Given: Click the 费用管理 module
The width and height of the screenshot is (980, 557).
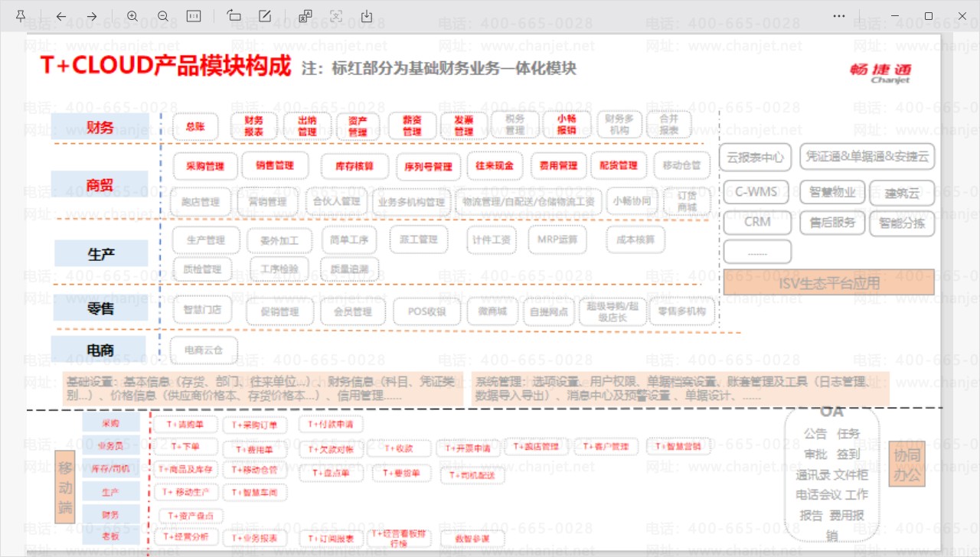Looking at the screenshot, I should pyautogui.click(x=558, y=165).
